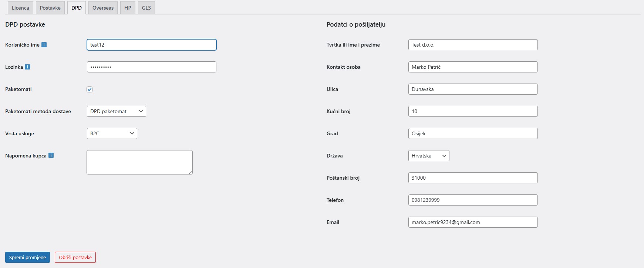Screen dimensions: 644x268
Task: Click the Spremi promjene button
Action: point(27,257)
